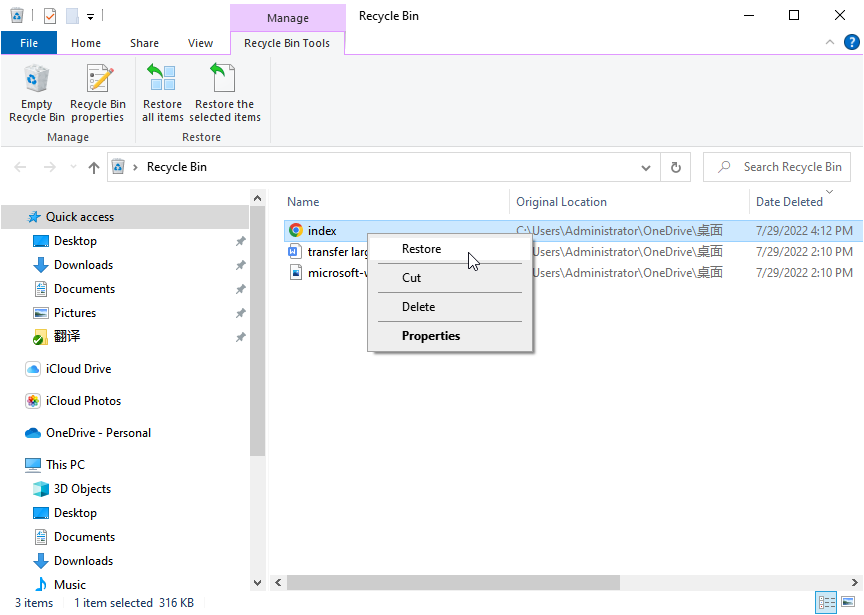
Task: Click horizontal scrollbar left arrow
Action: tap(278, 582)
